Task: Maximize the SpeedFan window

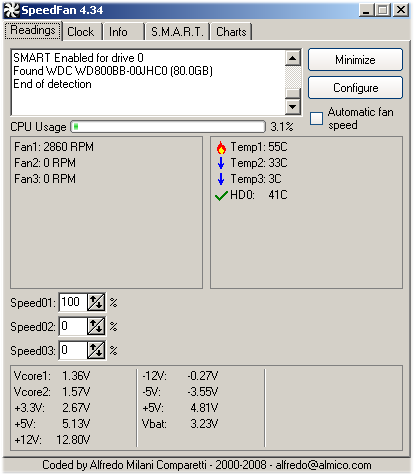Action: tap(383, 10)
